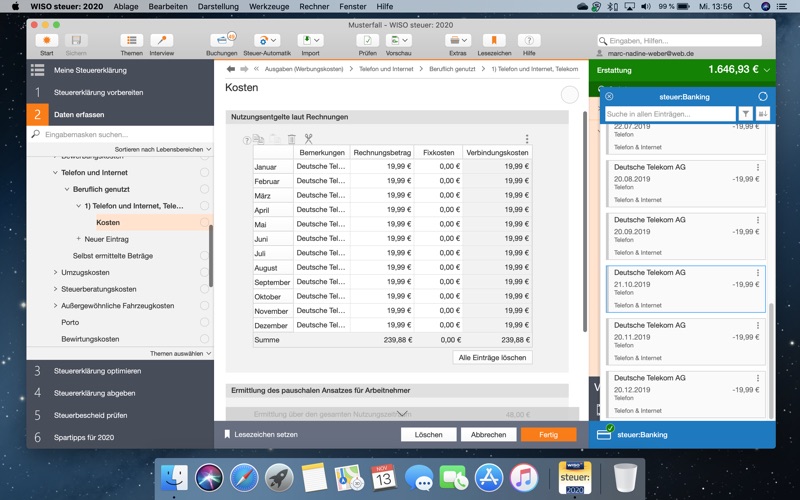800x500 pixels.
Task: Expand the Erstattung amount chevron
Action: (x=766, y=70)
